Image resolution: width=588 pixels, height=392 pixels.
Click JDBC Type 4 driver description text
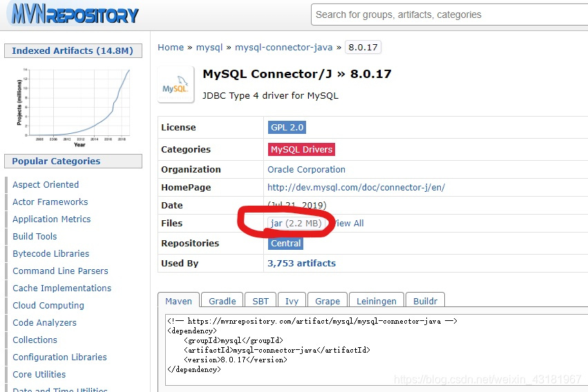pos(270,95)
